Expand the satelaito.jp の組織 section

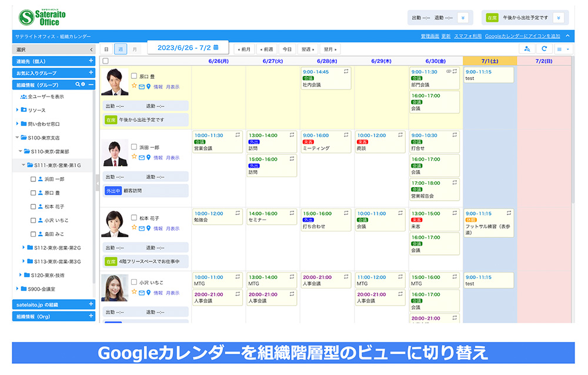pos(91,304)
